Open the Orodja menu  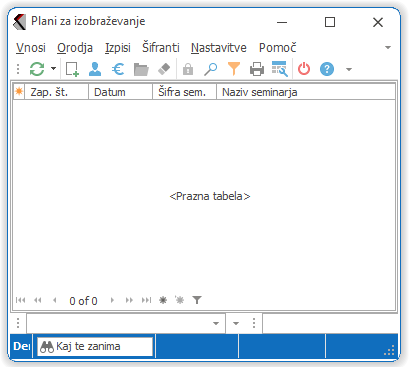click(75, 48)
